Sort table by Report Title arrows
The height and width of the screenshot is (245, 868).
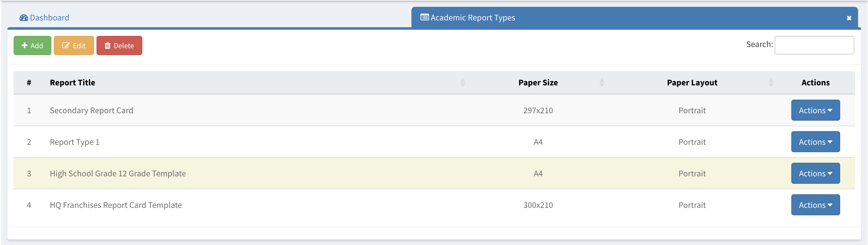point(462,83)
